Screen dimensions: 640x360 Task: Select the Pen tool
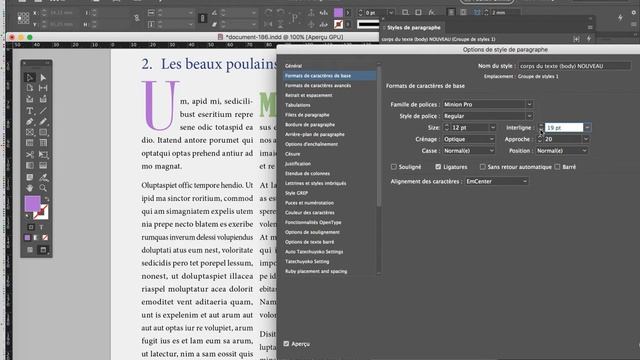pos(30,122)
